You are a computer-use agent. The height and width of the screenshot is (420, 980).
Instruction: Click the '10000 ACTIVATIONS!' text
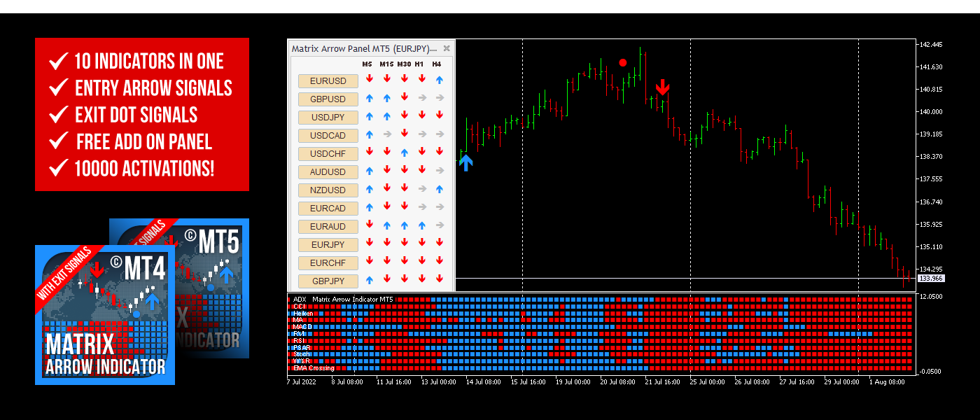[x=144, y=169]
